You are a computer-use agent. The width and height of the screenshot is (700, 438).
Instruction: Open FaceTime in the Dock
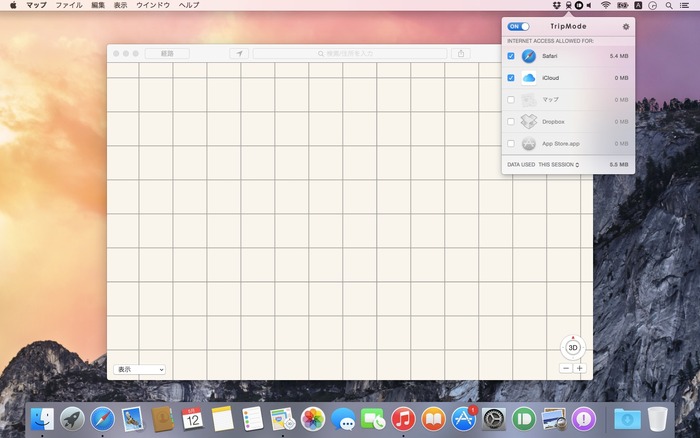coord(373,419)
